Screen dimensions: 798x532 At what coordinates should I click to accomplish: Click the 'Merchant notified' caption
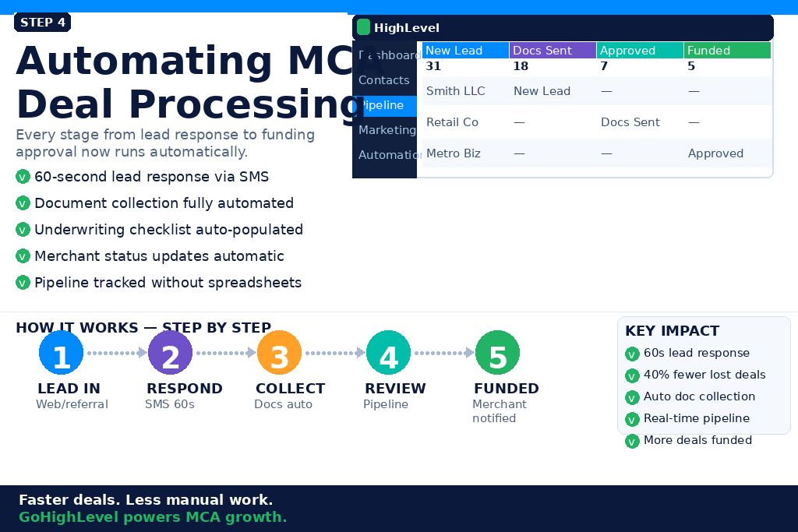500,411
